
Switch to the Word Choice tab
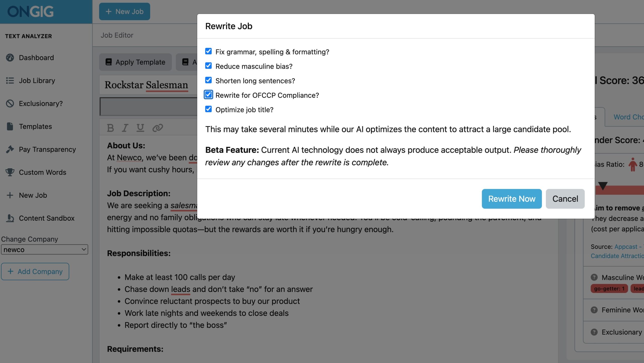click(x=628, y=117)
